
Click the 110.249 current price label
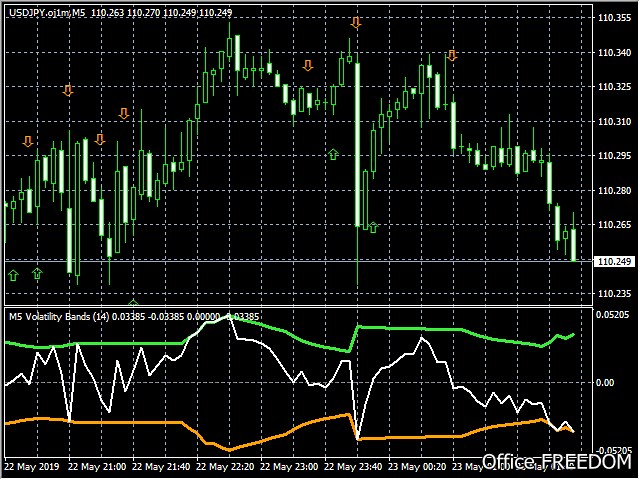click(x=614, y=261)
